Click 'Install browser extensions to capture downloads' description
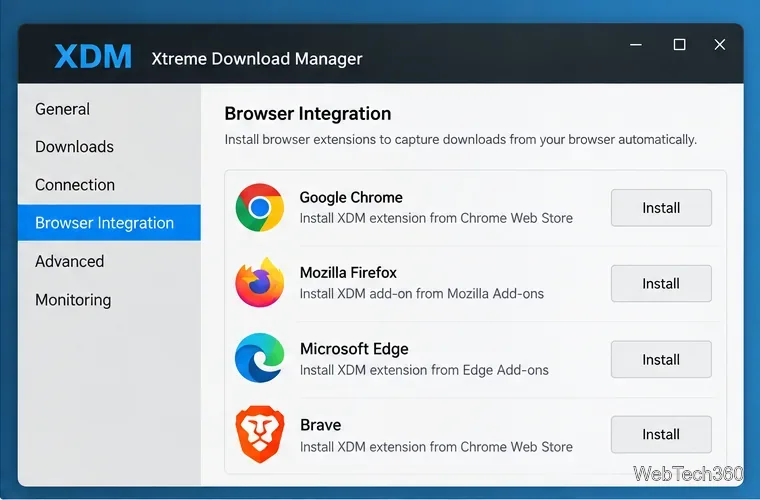 (x=460, y=140)
